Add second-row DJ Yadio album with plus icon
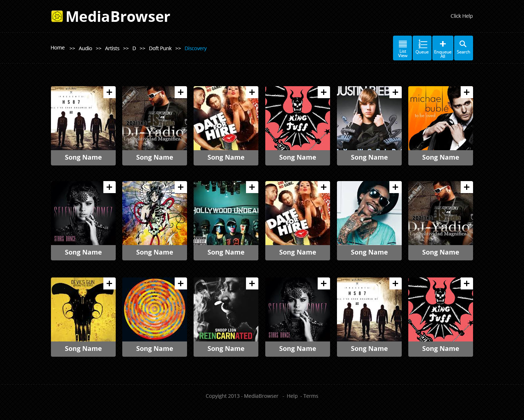The width and height of the screenshot is (524, 420). pos(467,187)
